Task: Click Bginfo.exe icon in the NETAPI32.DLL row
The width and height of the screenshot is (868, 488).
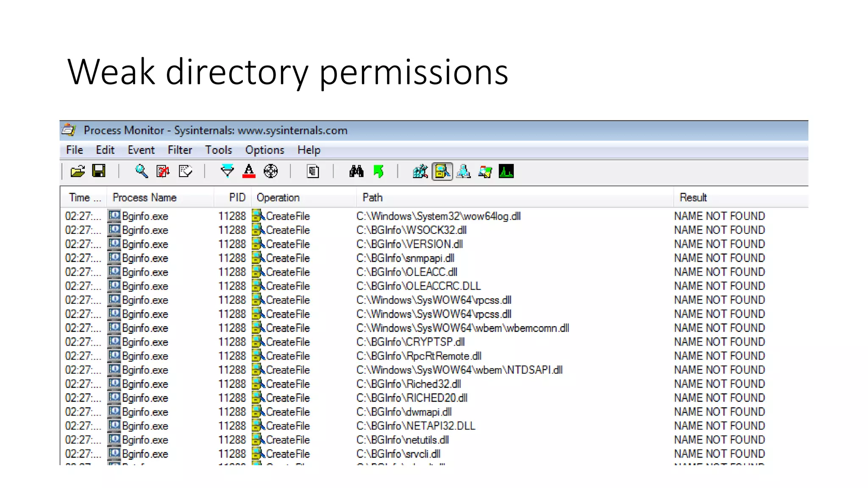Action: [114, 425]
